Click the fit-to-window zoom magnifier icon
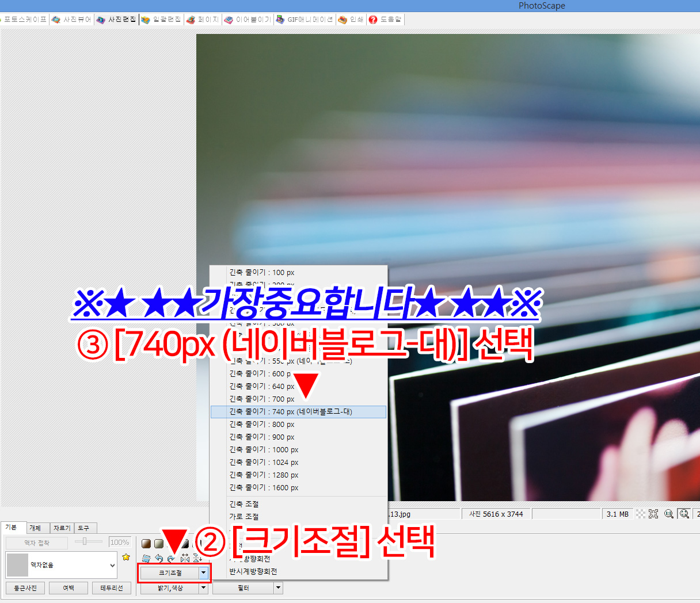700x603 pixels. 684,514
